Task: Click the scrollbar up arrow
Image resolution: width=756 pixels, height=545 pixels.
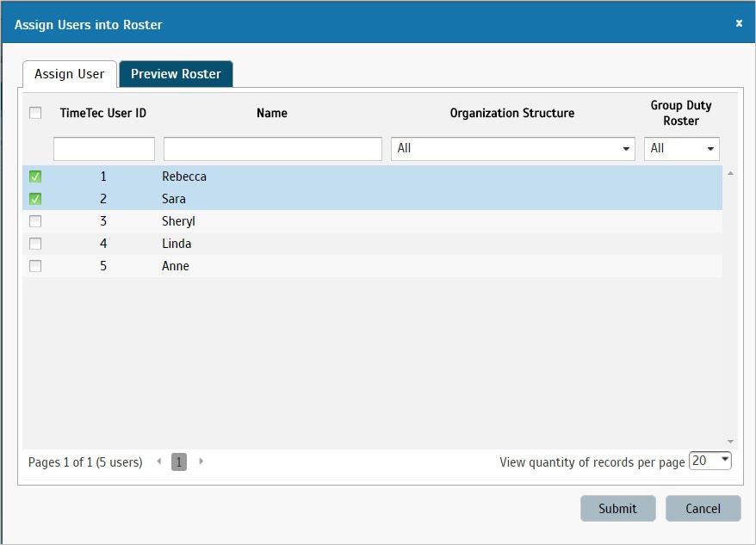Action: (730, 173)
